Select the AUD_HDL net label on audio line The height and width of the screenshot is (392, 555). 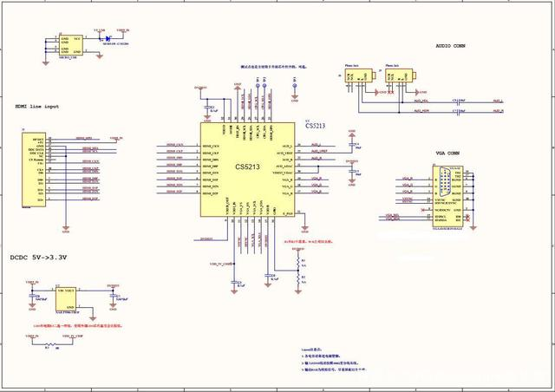pyautogui.click(x=421, y=101)
